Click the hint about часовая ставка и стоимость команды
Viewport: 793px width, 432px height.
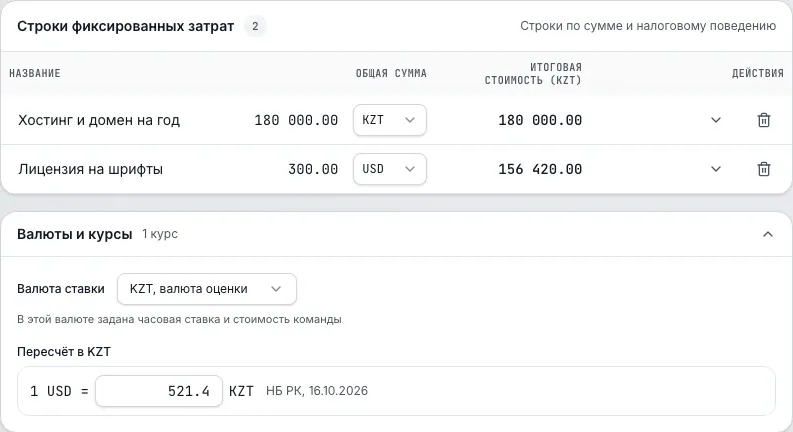point(179,320)
